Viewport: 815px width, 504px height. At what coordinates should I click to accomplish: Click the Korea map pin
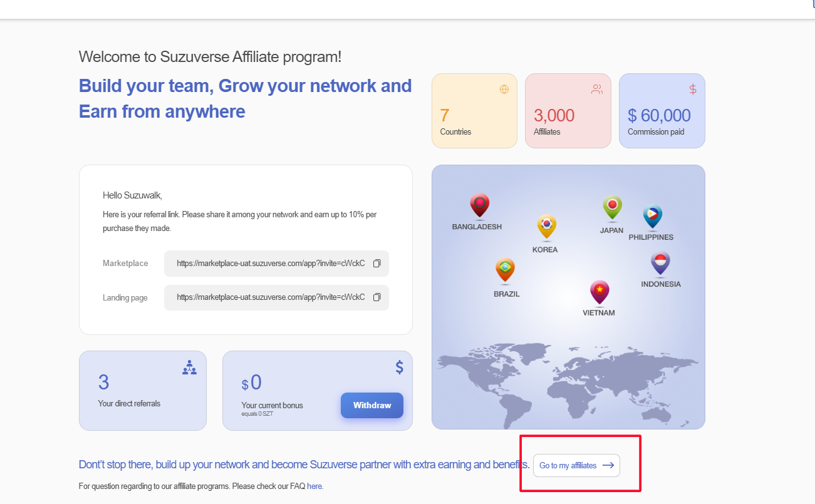[546, 227]
